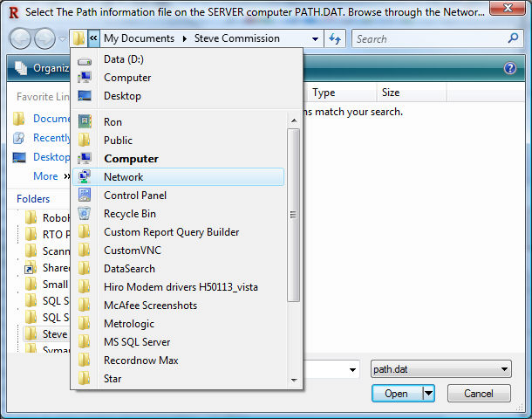Screen dimensions: 532x419
Task: Select the Recycle Bin icon in list
Action: tap(85, 214)
